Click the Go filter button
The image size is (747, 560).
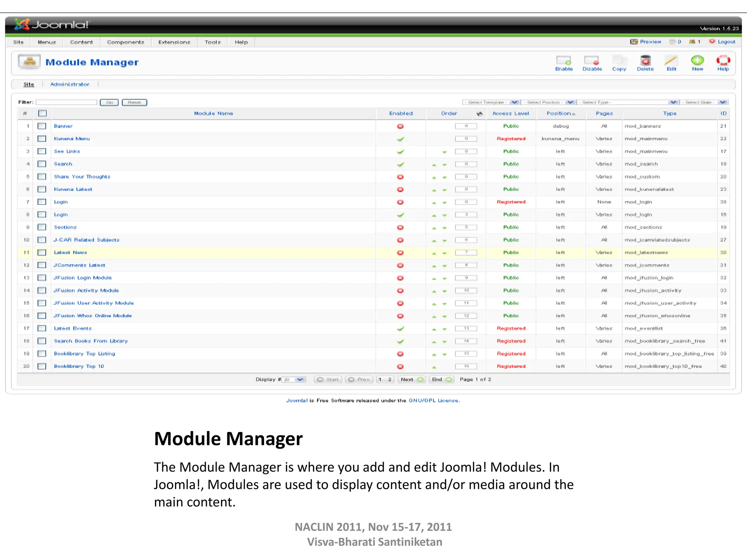coord(109,102)
